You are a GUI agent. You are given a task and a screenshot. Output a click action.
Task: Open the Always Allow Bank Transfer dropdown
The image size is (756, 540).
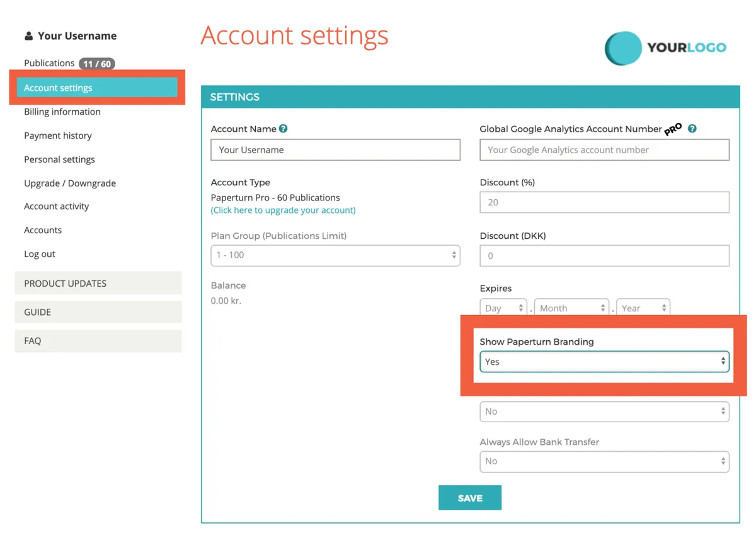pos(604,461)
